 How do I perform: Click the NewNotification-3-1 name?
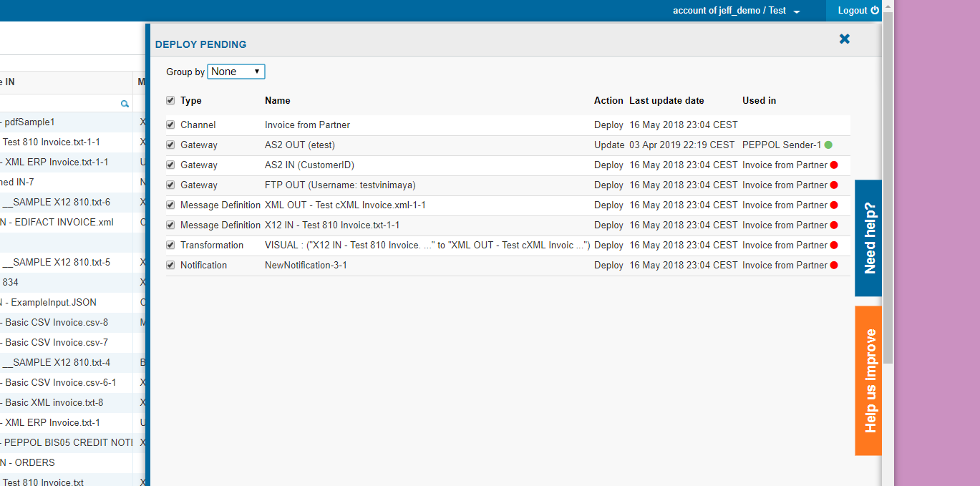[306, 265]
